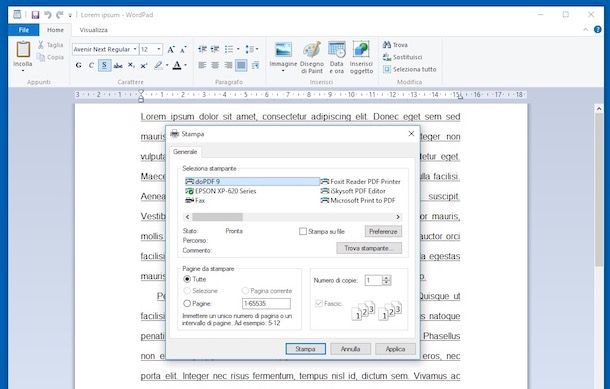This screenshot has width=610, height=389.
Task: Open the File menu tab
Action: [24, 30]
